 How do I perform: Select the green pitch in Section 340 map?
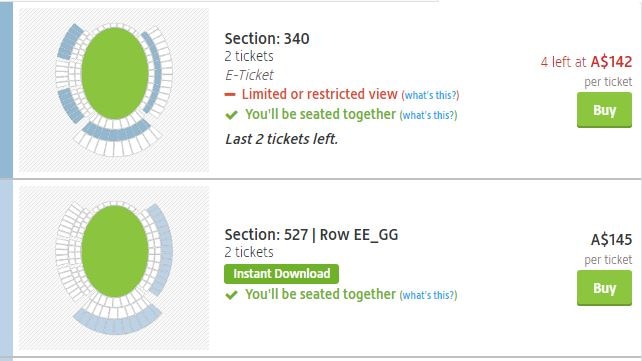(115, 73)
